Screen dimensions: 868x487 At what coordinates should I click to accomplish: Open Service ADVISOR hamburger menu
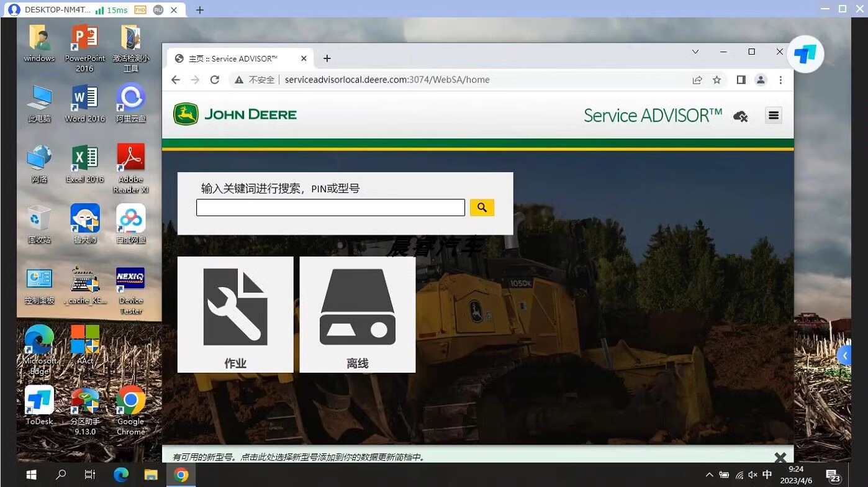773,115
